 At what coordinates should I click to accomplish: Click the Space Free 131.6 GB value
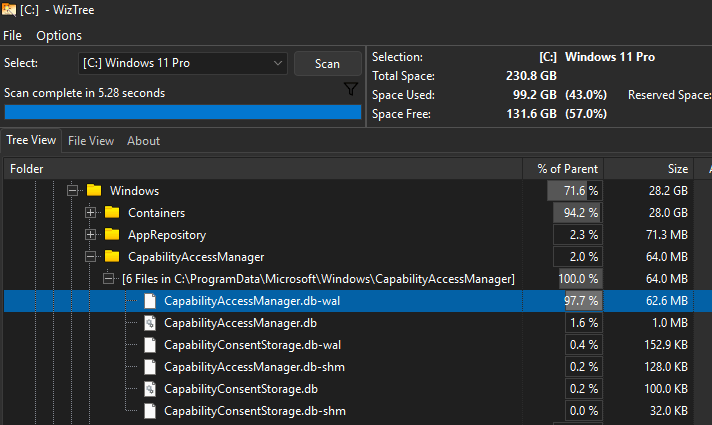pyautogui.click(x=531, y=114)
